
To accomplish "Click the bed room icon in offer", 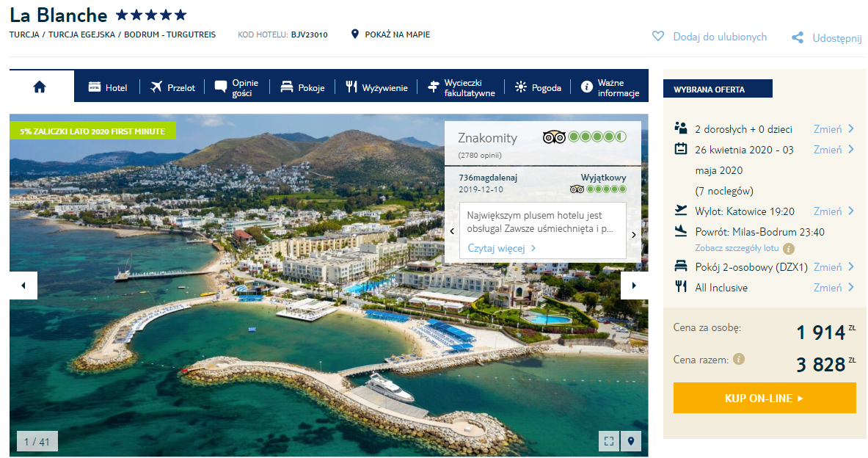I will [681, 266].
